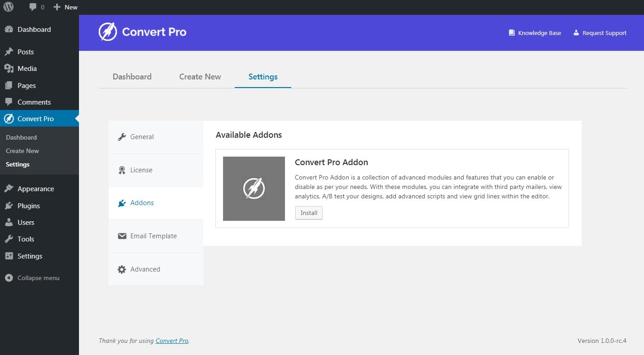Image resolution: width=644 pixels, height=355 pixels.
Task: Open the Dashboard submenu under Convert Pro
Action: click(21, 137)
